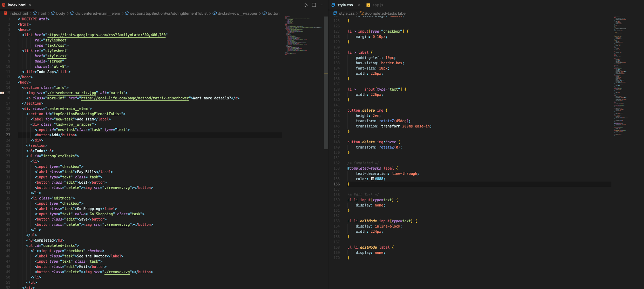Click the "Go Shopping" label line
Image resolution: width=644 pixels, height=289 pixels.
coord(76,209)
